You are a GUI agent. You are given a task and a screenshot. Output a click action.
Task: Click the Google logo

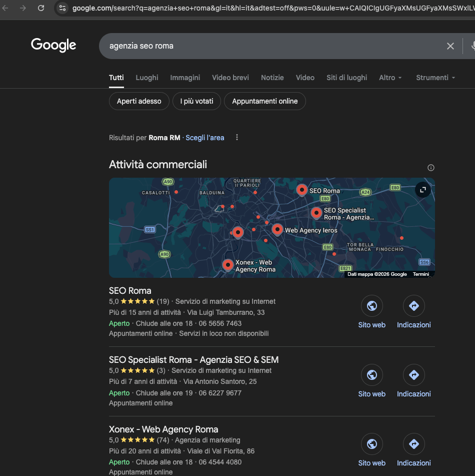pos(53,45)
